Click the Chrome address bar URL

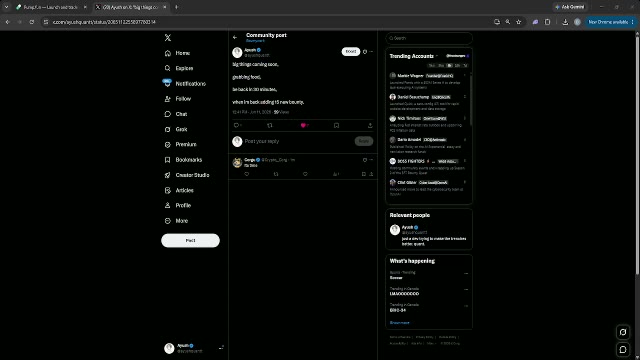104,22
